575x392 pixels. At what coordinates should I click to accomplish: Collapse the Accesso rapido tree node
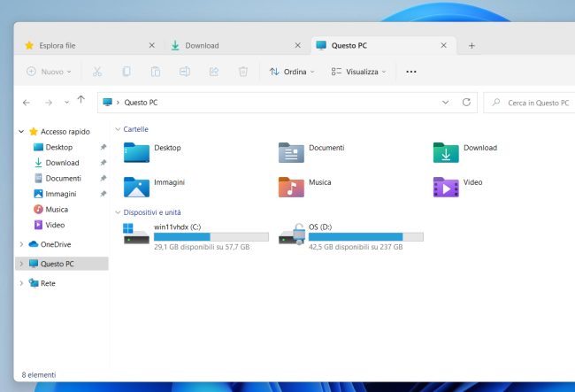pyautogui.click(x=21, y=132)
